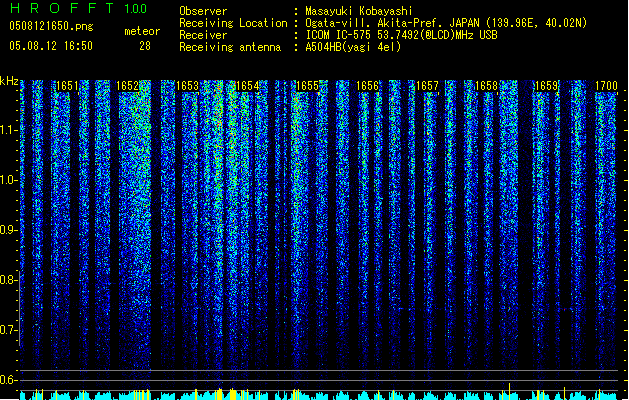Select the file name 0508121650.png
Viewport: 629px width, 400px height.
[51, 26]
